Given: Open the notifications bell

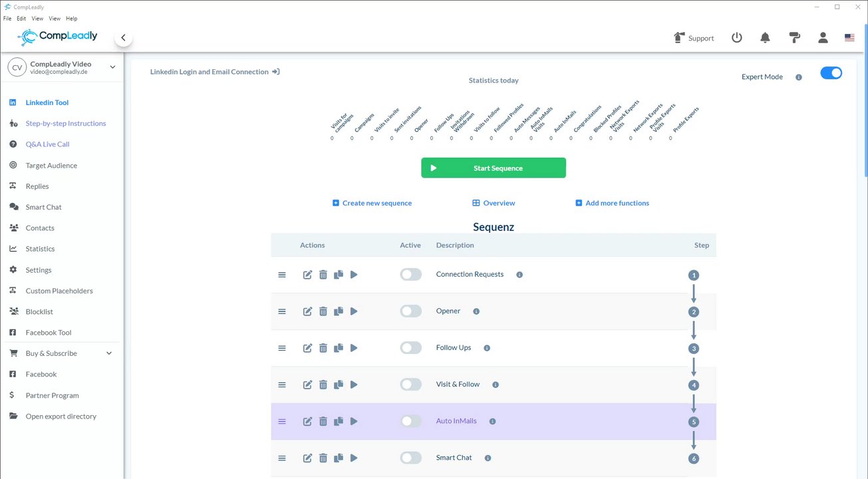Looking at the screenshot, I should [765, 38].
